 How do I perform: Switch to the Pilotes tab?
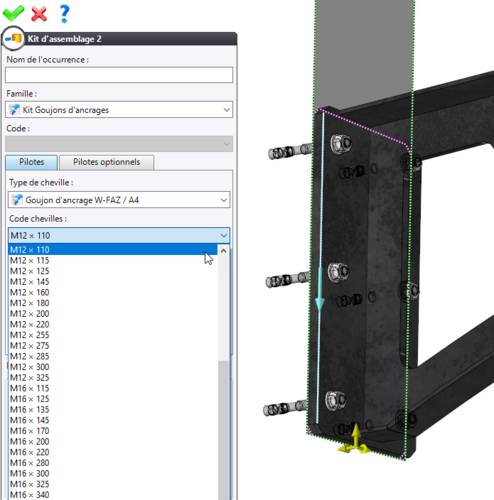[32, 162]
